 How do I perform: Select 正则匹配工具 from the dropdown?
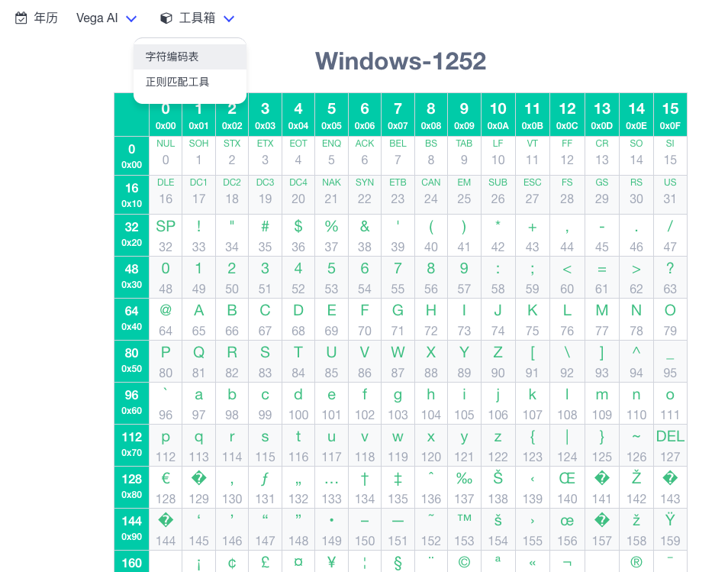(x=190, y=82)
